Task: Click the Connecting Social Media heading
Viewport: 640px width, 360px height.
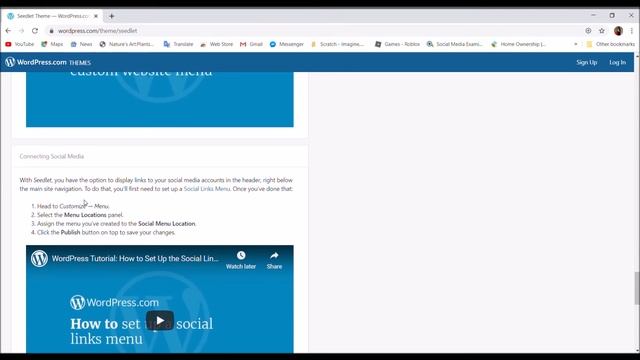Action: [51, 156]
